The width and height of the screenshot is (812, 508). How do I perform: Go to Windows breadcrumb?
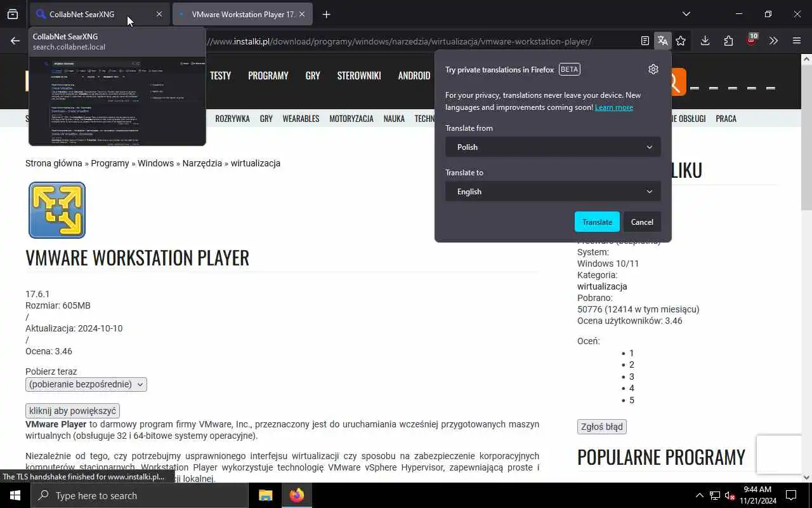point(155,163)
